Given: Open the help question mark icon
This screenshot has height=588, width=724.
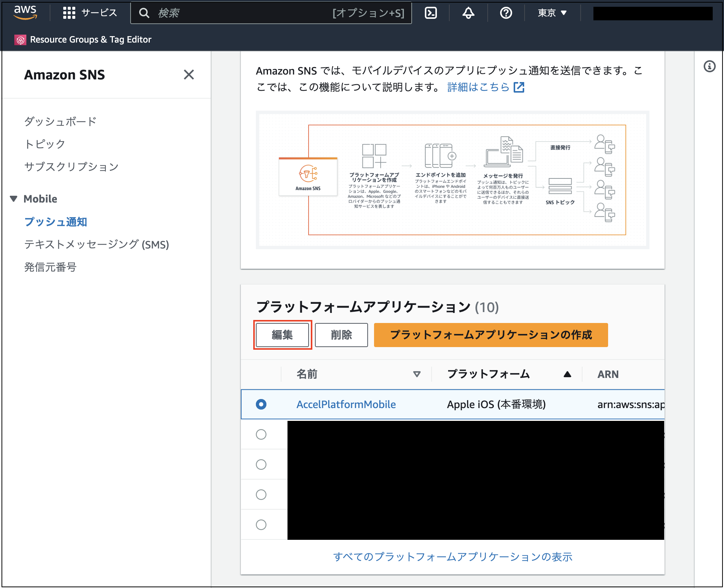Looking at the screenshot, I should tap(506, 13).
